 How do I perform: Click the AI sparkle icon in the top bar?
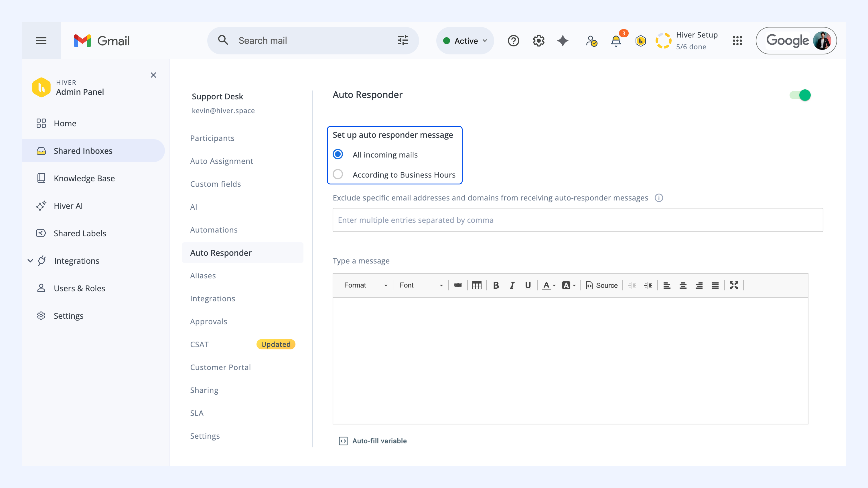pyautogui.click(x=563, y=41)
